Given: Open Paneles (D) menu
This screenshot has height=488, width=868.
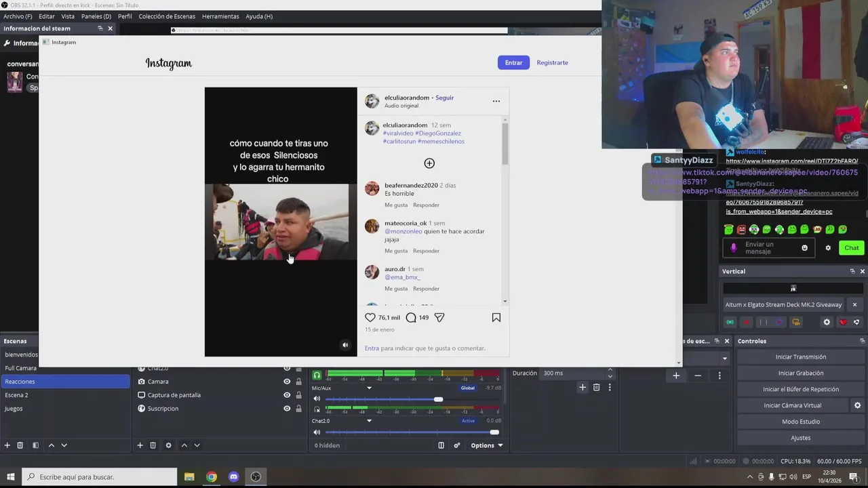Looking at the screenshot, I should coord(96,16).
